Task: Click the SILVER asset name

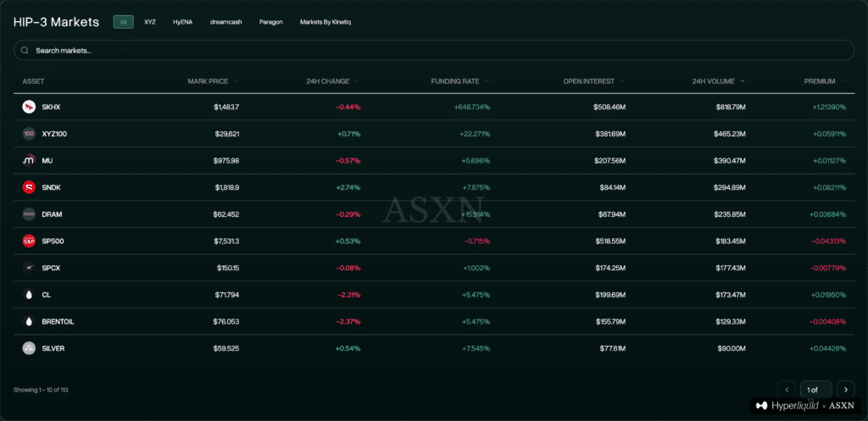Action: (53, 348)
